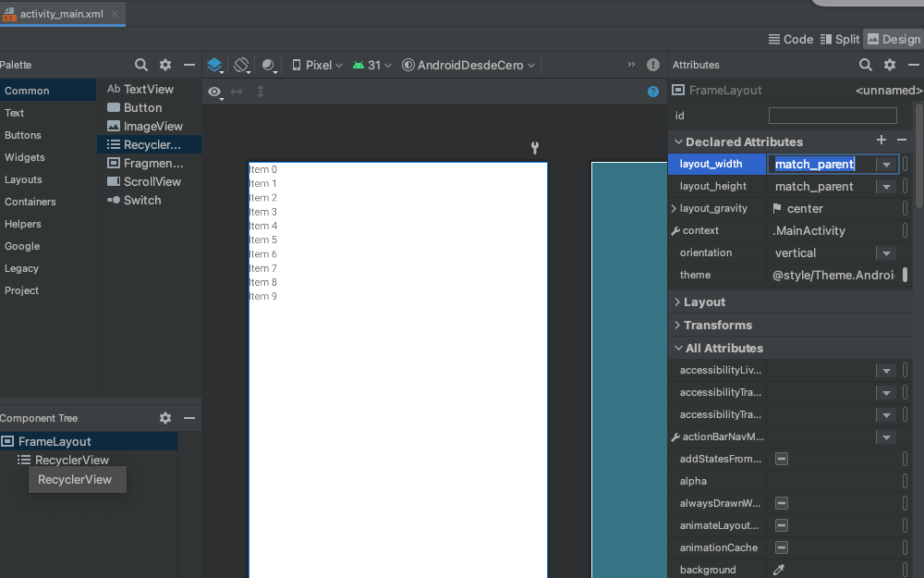Screen dimensions: 924x578
Task: Open layout_width value dropdown
Action: coord(886,165)
